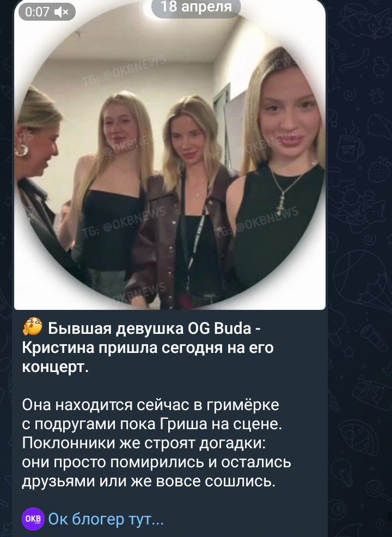
Task: Open the 18 апреля date pill
Action: [196, 7]
